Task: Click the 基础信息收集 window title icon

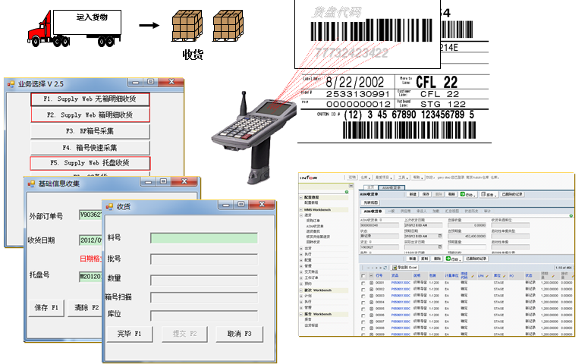Action: pyautogui.click(x=30, y=184)
